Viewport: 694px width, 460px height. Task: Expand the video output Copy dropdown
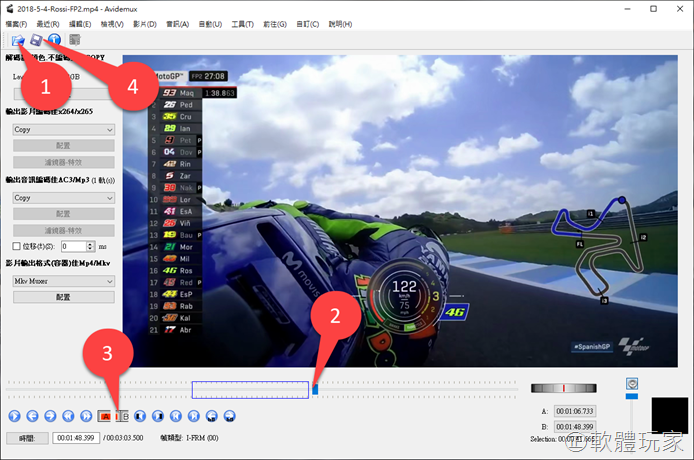coord(63,129)
